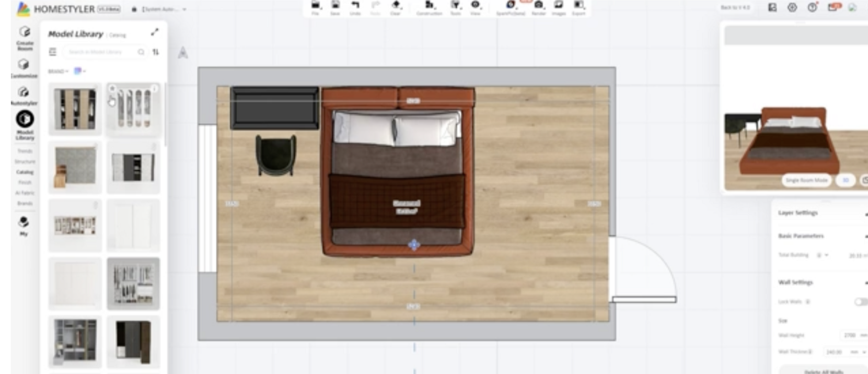Select the Catalog submenu item
Screen dimensions: 868x374
(x=25, y=172)
